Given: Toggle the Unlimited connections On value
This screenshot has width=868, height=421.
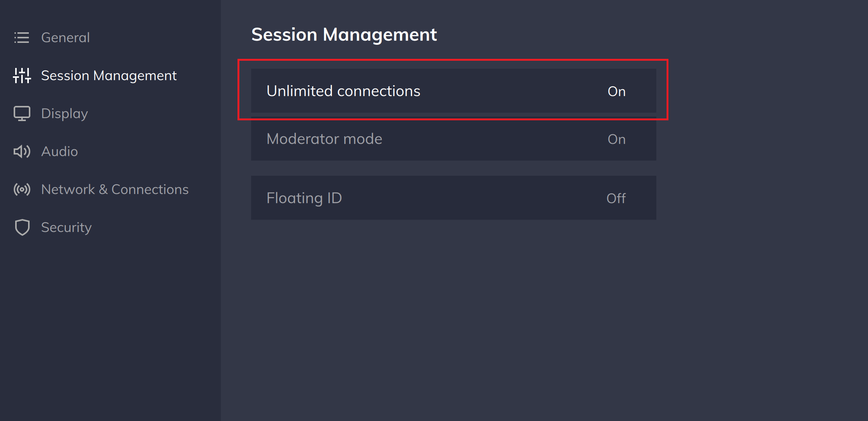Looking at the screenshot, I should click(616, 91).
